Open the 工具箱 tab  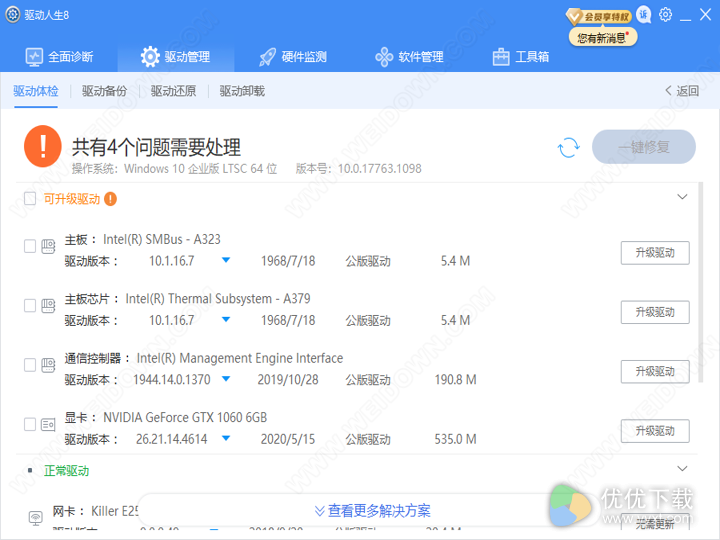click(521, 57)
